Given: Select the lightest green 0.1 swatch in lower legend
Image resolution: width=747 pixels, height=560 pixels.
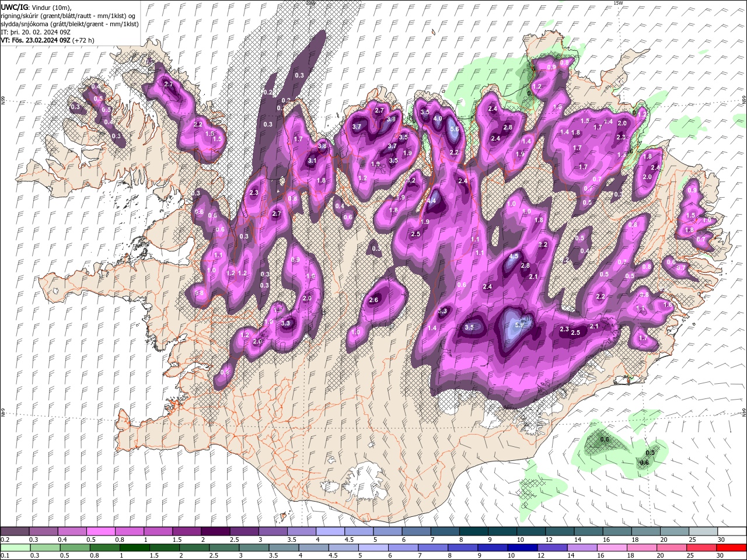Looking at the screenshot, I should (x=15, y=548).
